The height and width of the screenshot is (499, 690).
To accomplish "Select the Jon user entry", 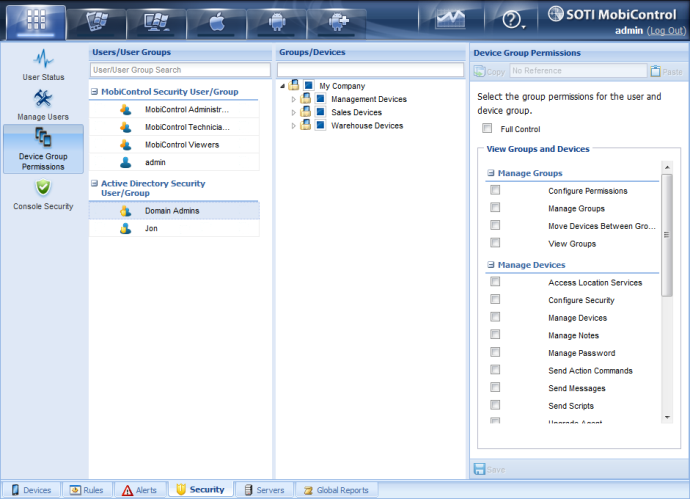I will click(174, 228).
